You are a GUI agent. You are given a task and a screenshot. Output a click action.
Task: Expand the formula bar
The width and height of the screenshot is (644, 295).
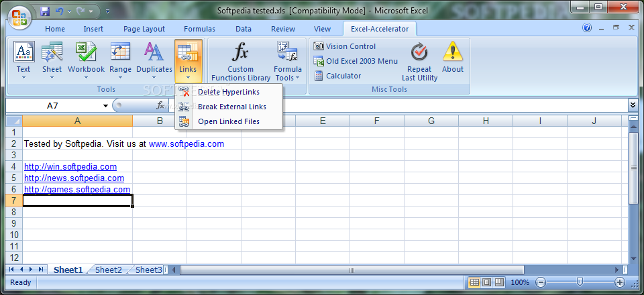point(633,105)
